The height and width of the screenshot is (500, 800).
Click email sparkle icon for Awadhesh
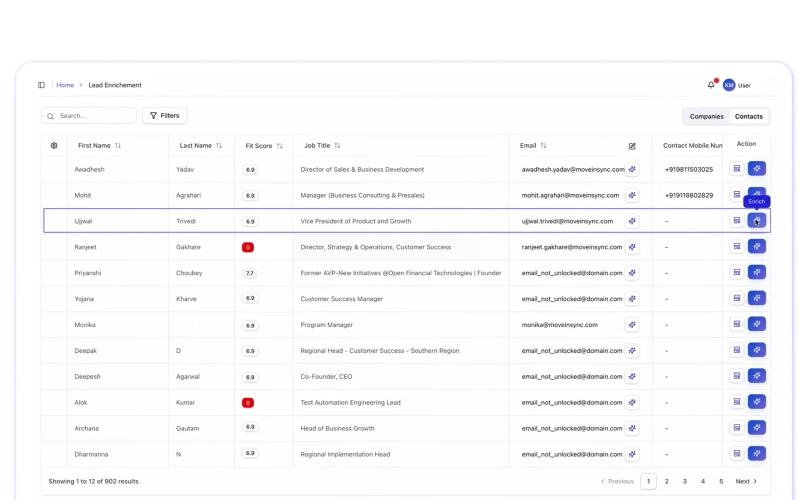[632, 169]
